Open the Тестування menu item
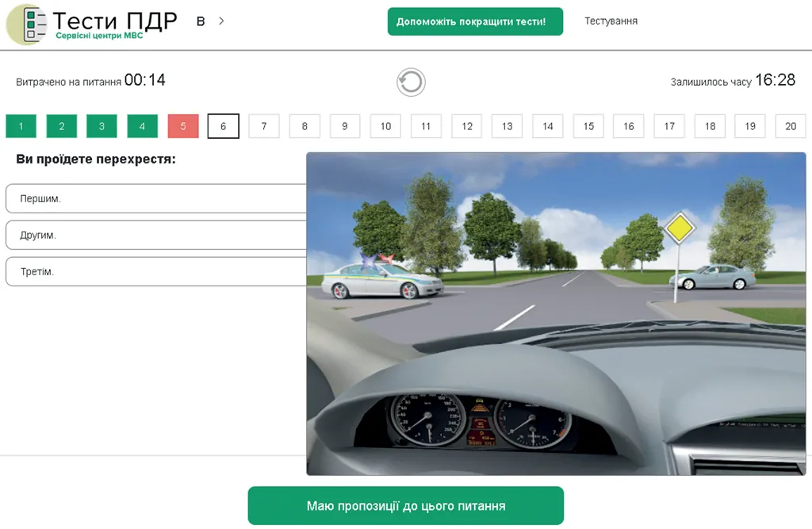Image resolution: width=812 pixels, height=529 pixels. (x=611, y=21)
